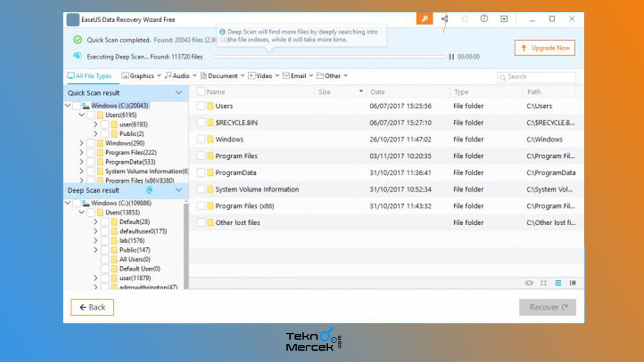Click Program Files (x86) folder icon in list
This screenshot has height=362, width=644.
click(210, 206)
